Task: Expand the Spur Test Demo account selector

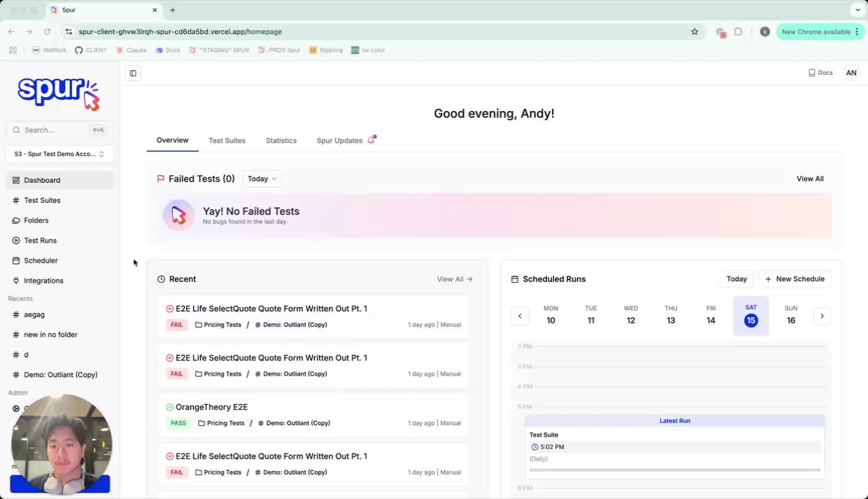Action: pos(59,154)
